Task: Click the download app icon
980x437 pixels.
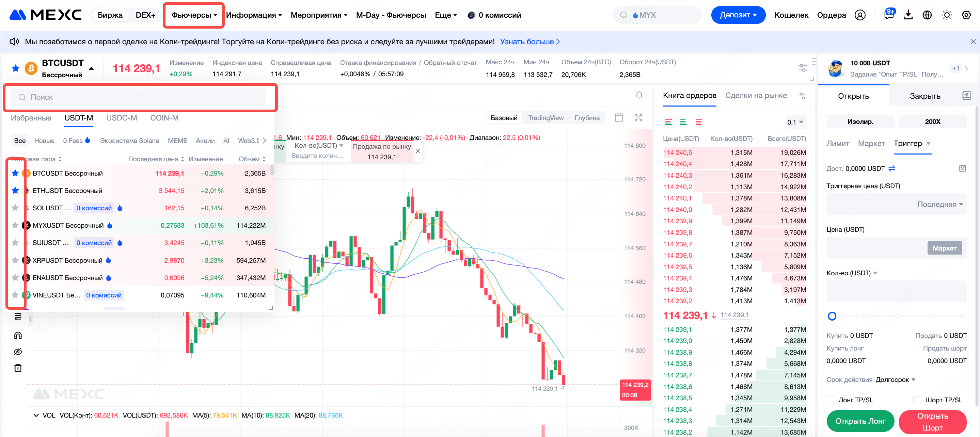Action: 908,15
